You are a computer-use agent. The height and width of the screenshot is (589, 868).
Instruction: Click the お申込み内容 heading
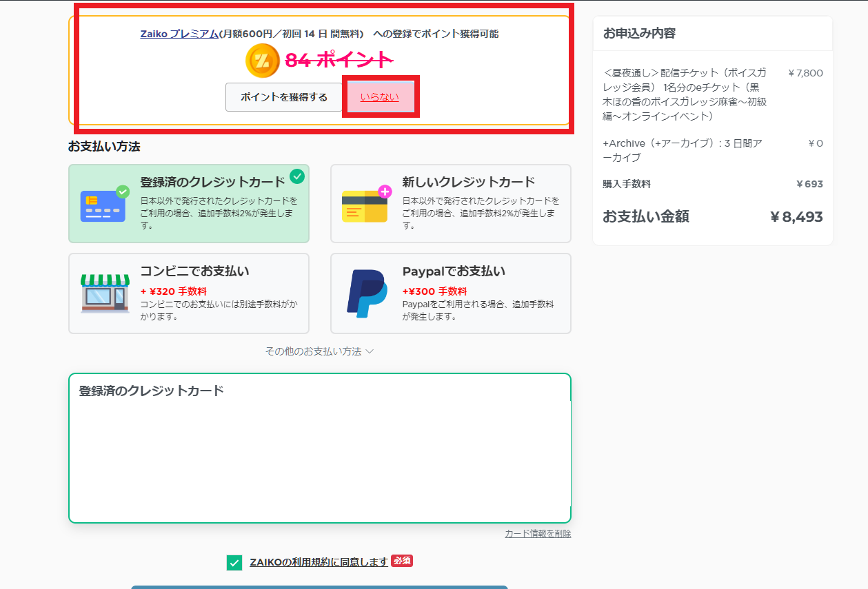pyautogui.click(x=639, y=33)
